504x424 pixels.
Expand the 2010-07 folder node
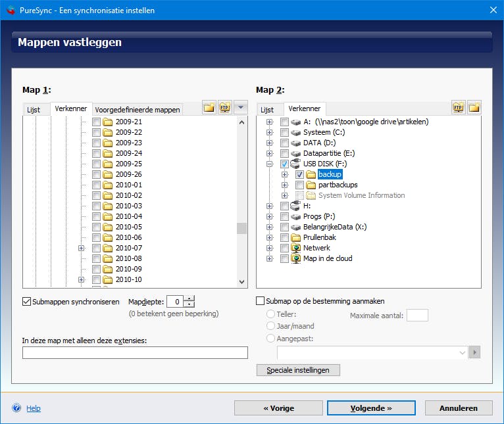82,248
